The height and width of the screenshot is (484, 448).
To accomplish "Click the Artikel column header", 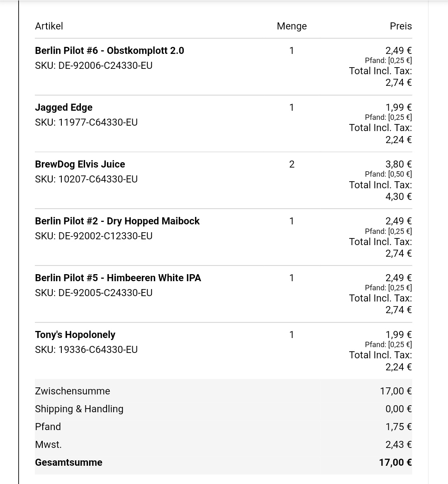I will point(49,26).
